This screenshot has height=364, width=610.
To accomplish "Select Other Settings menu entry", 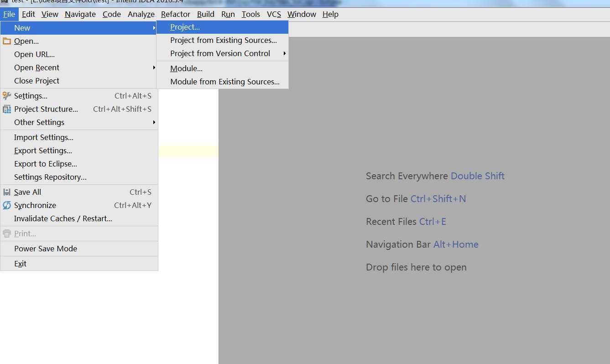I will [79, 122].
